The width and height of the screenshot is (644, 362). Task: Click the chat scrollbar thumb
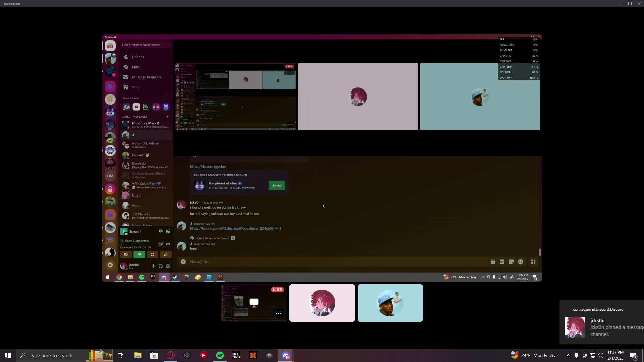pyautogui.click(x=540, y=252)
